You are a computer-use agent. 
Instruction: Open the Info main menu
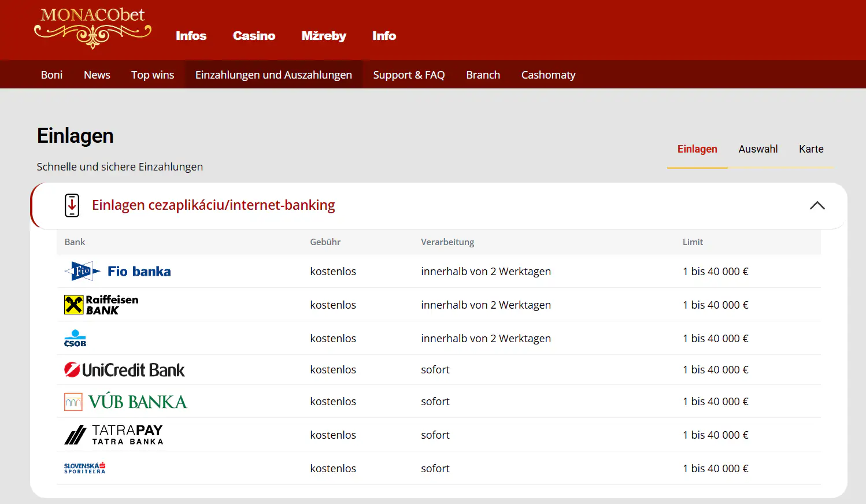[384, 36]
